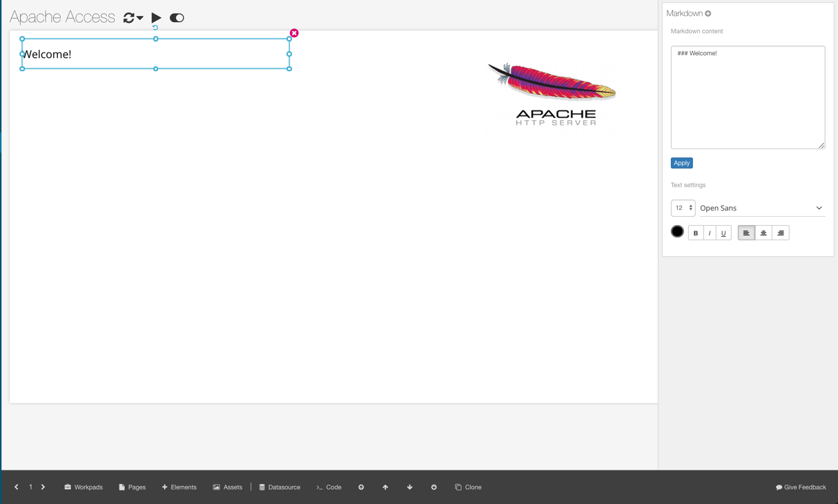
Task: Clone the selected element
Action: [x=468, y=487]
